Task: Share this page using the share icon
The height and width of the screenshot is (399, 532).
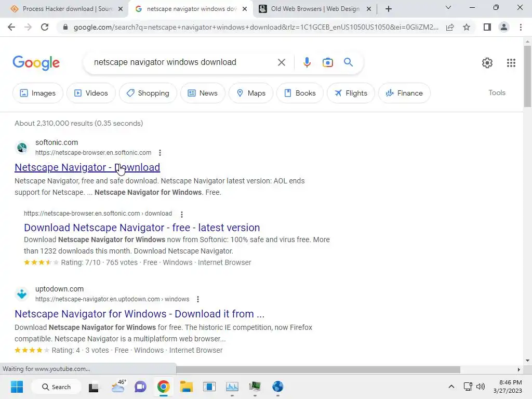Action: point(450,27)
